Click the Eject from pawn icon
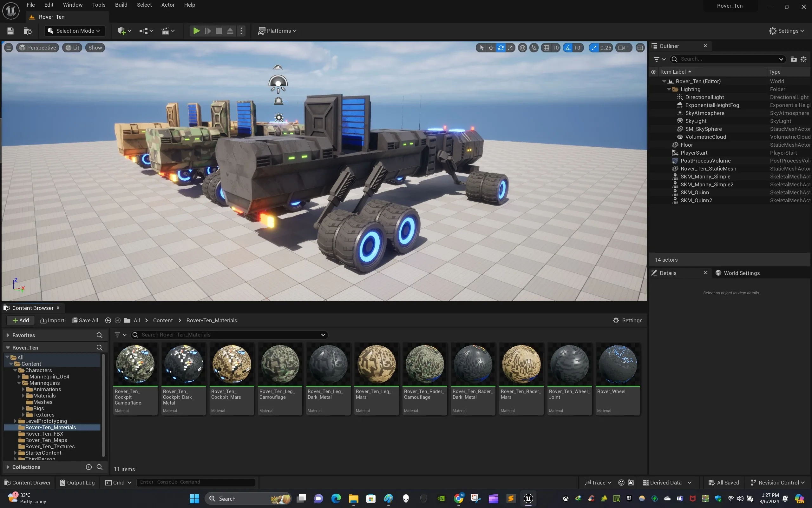812x508 pixels. [x=230, y=31]
